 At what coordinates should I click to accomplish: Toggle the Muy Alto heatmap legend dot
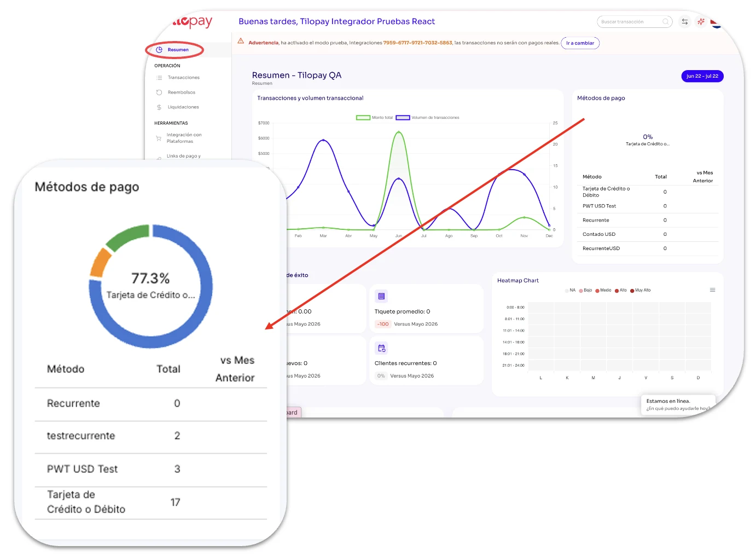[632, 291]
